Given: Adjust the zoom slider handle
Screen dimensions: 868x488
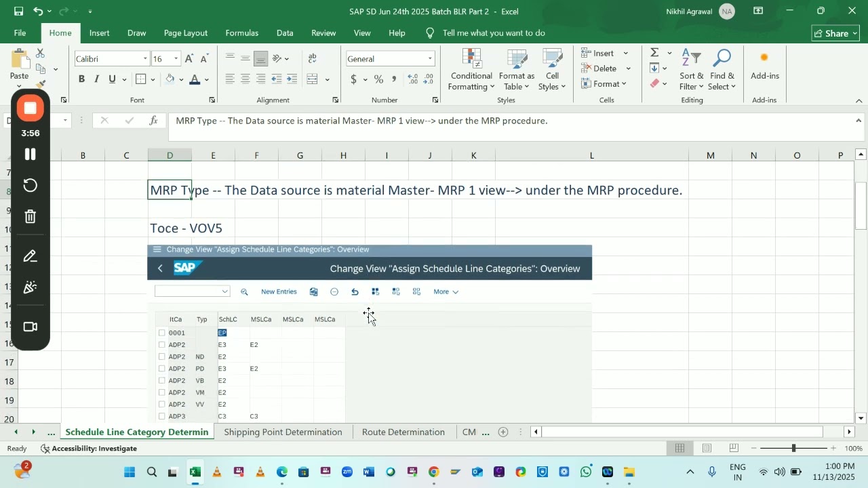Looking at the screenshot, I should pyautogui.click(x=793, y=448).
